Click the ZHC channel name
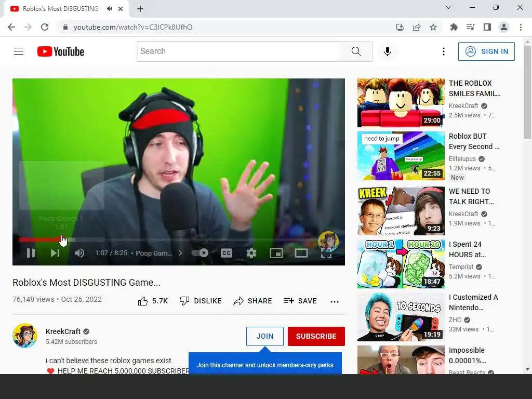 tap(455, 320)
